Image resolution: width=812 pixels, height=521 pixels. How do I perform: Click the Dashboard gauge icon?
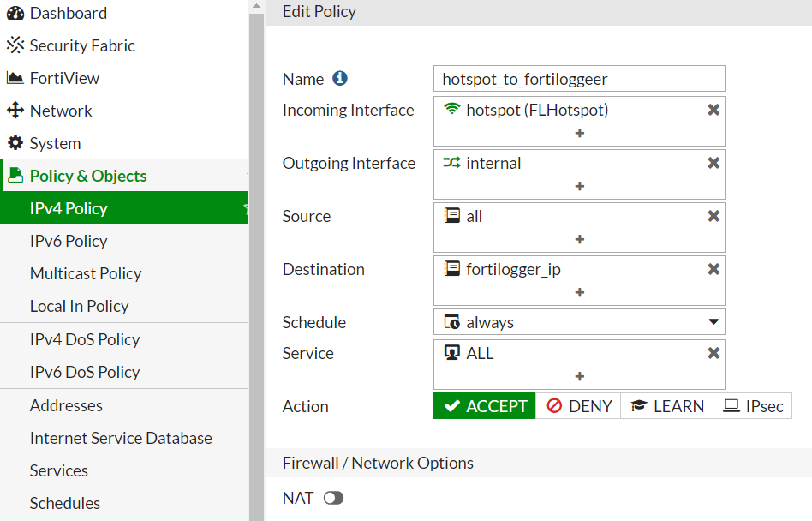(x=15, y=13)
